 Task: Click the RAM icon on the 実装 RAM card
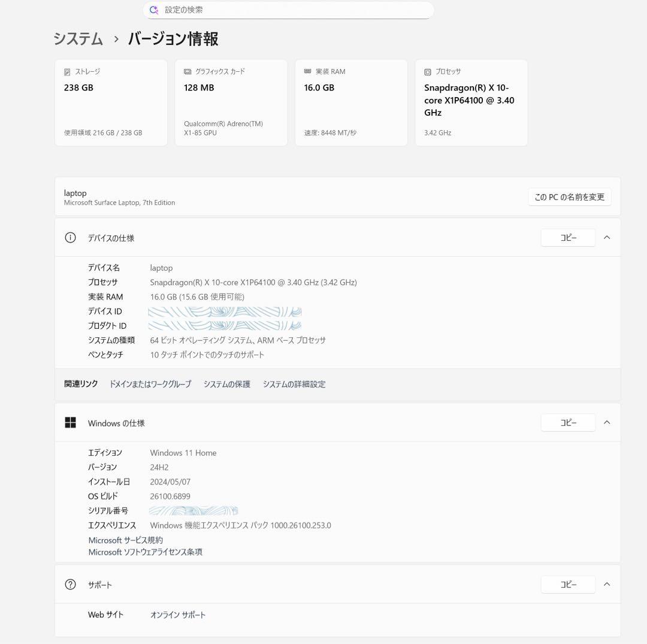[x=308, y=71]
